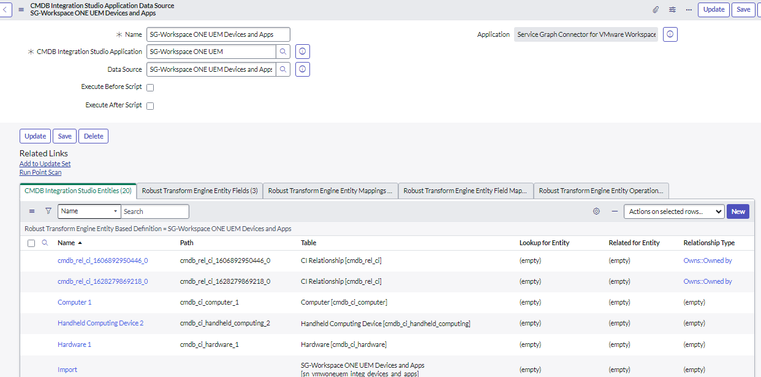This screenshot has height=377, width=761.
Task: Open cmdb_rel_ci_1606892950446_0 record link
Action: [103, 261]
